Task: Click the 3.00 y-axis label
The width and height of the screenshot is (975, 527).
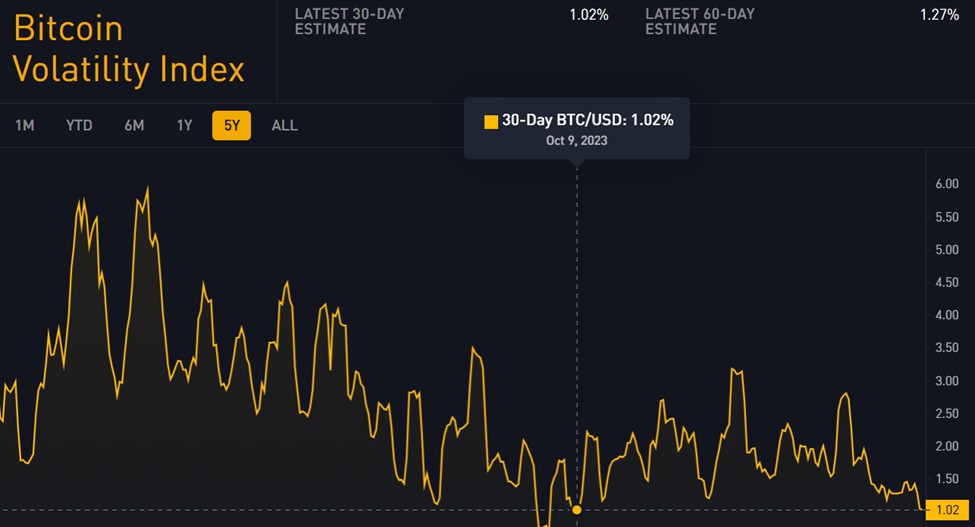Action: pos(947,381)
